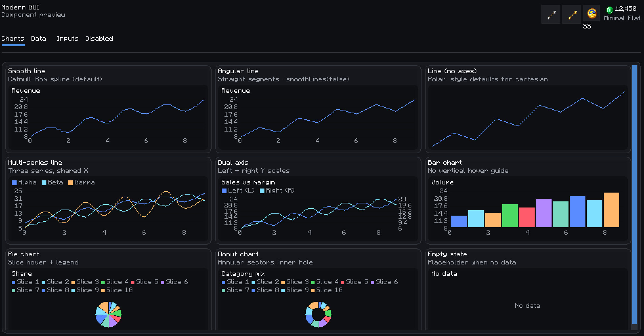Switch to the Data tab

click(x=39, y=38)
